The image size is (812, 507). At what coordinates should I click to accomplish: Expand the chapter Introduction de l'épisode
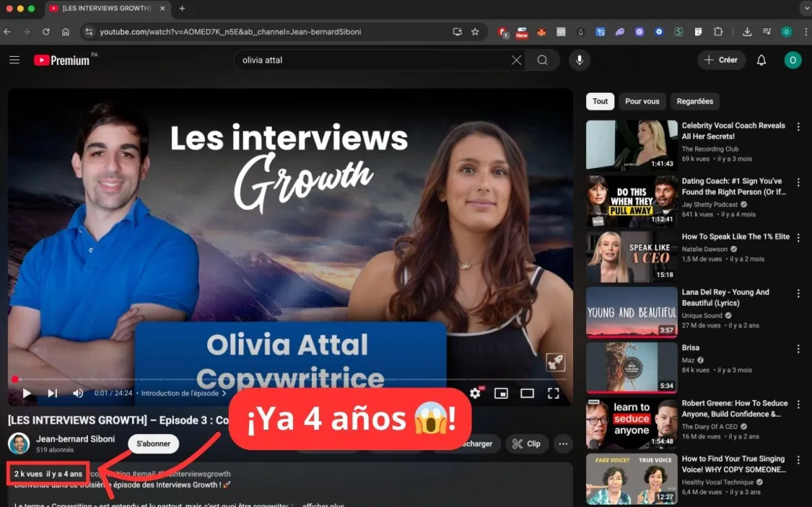pos(183,393)
